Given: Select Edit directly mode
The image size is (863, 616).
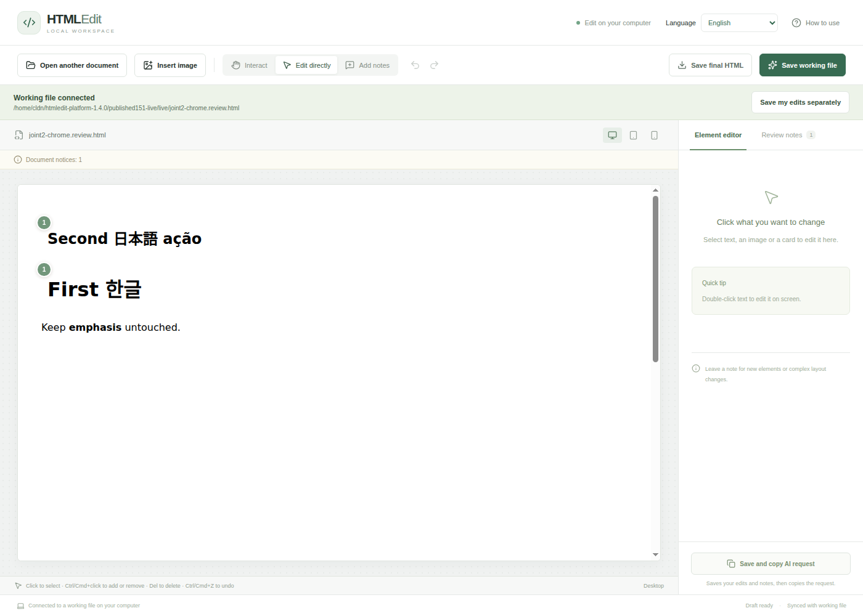Looking at the screenshot, I should (306, 65).
